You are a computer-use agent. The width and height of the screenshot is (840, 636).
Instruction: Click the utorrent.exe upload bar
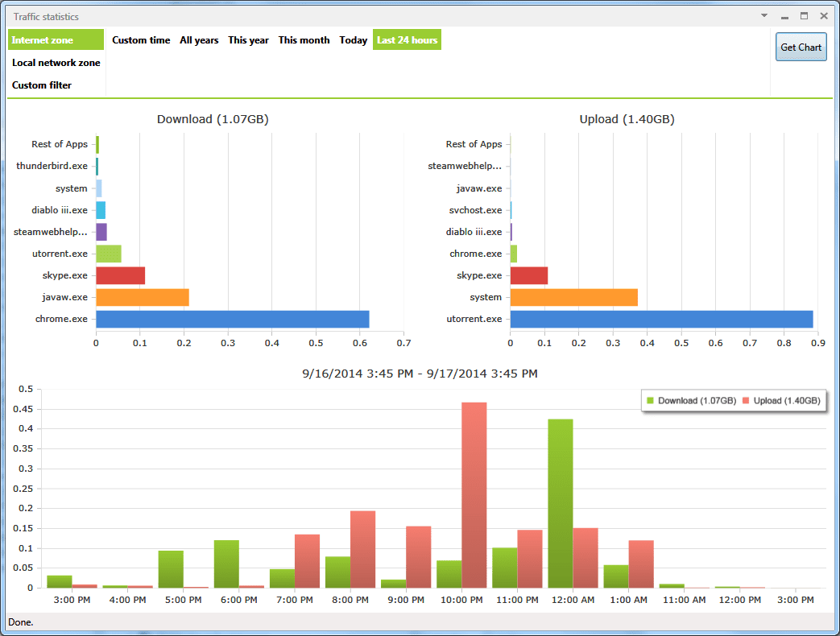[x=661, y=319]
